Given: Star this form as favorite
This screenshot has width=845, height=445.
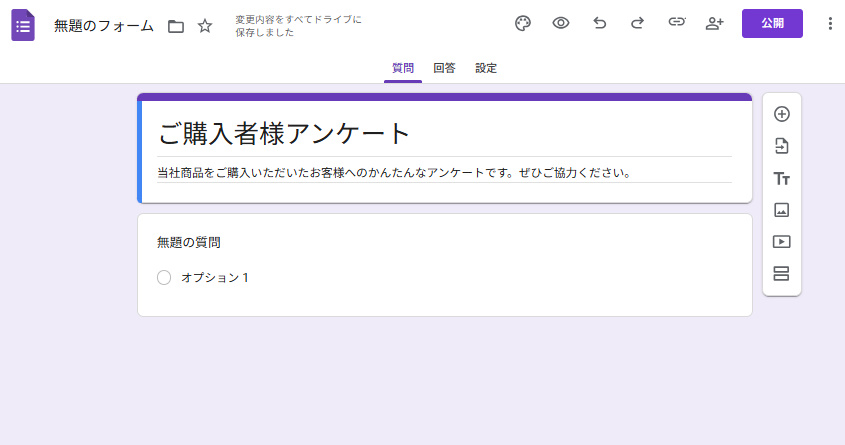Looking at the screenshot, I should point(205,26).
